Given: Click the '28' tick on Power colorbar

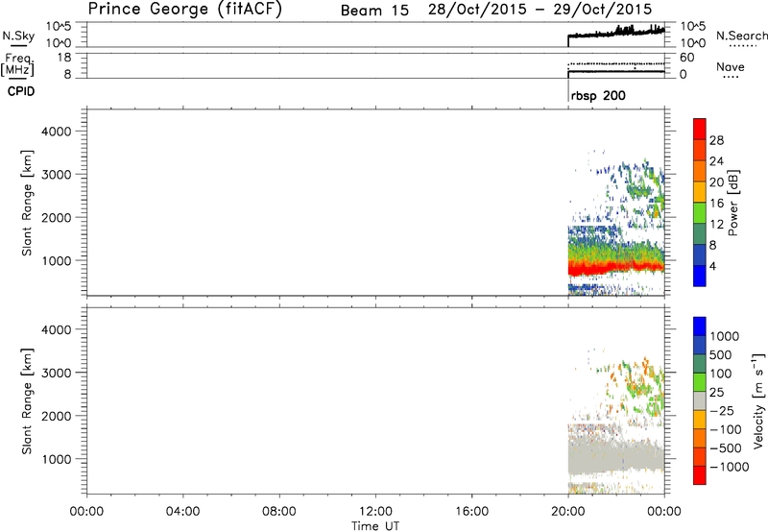Looking at the screenshot, I should (x=716, y=140).
